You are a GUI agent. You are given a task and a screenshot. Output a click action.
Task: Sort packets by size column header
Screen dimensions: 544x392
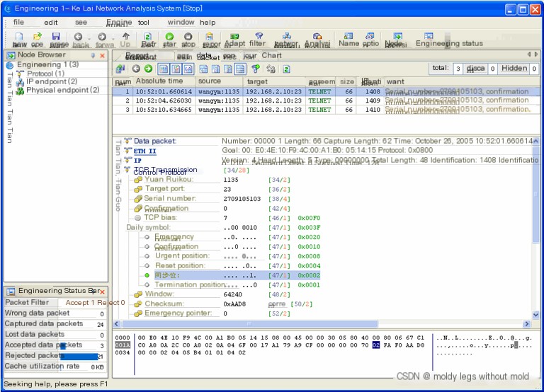click(x=346, y=81)
